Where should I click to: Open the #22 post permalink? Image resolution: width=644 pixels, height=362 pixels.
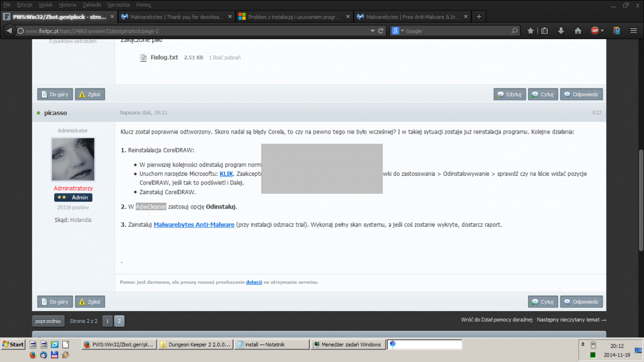tap(597, 113)
